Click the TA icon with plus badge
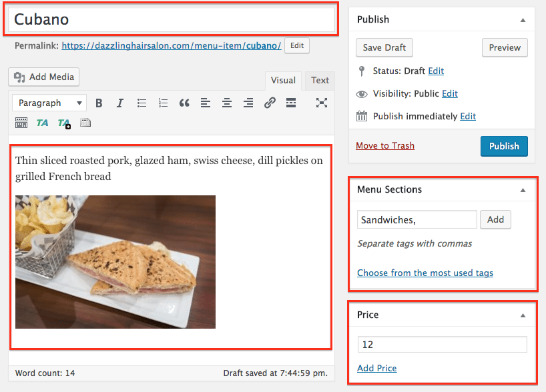This screenshot has width=546, height=392. [x=64, y=123]
